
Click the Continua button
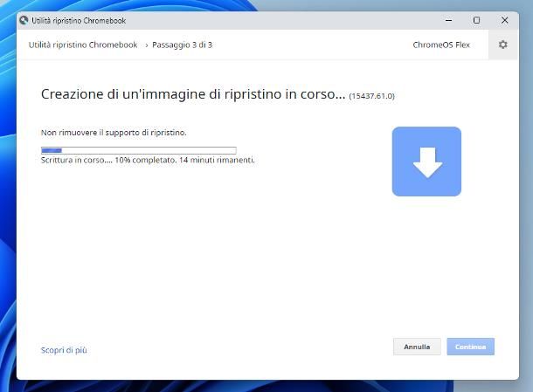pyautogui.click(x=470, y=347)
